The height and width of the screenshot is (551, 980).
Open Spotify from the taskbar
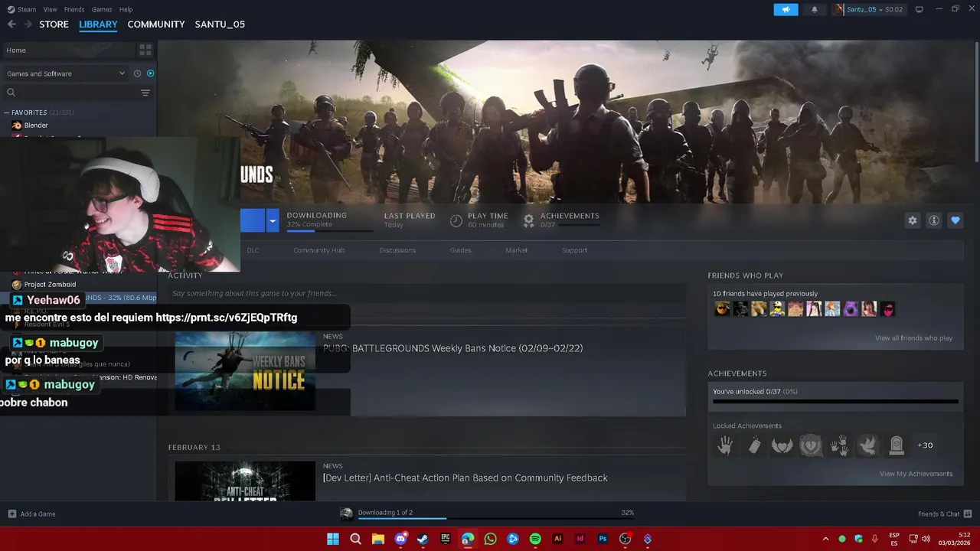pyautogui.click(x=535, y=539)
